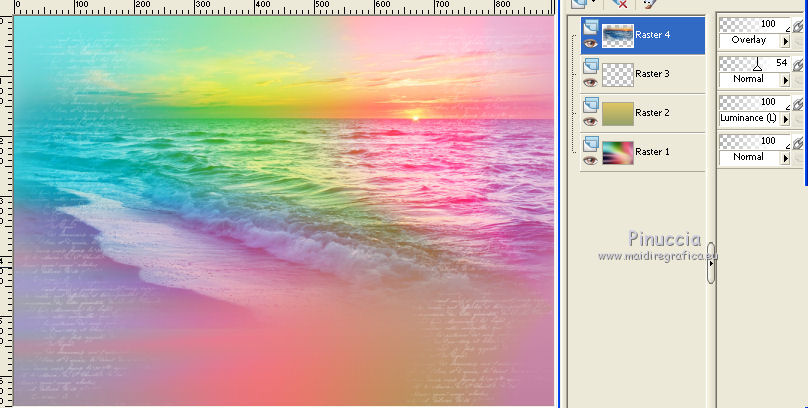Select the Raster 2 layer name
Image resolution: width=808 pixels, height=408 pixels.
tap(652, 113)
